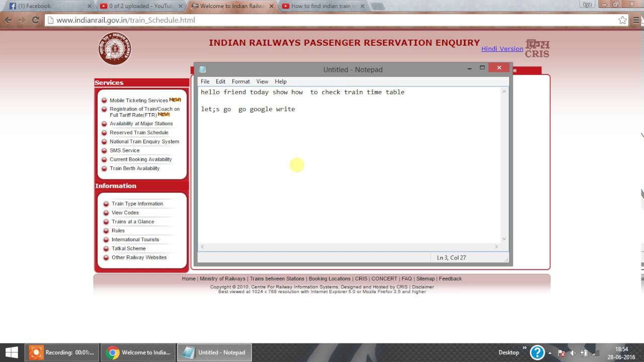Click the Hindi Version link
The image size is (644, 362).
(502, 49)
